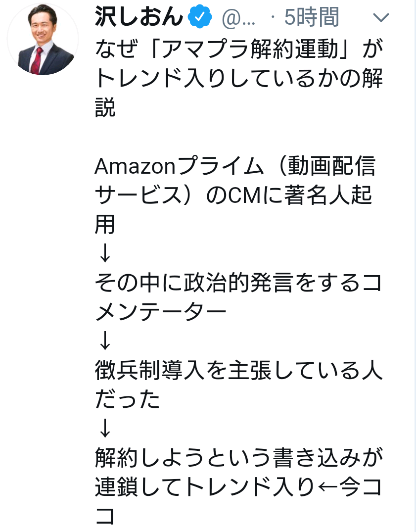The height and width of the screenshot is (532, 416).
Task: Click the line トレンド入りしているかの解
Action: click(239, 78)
